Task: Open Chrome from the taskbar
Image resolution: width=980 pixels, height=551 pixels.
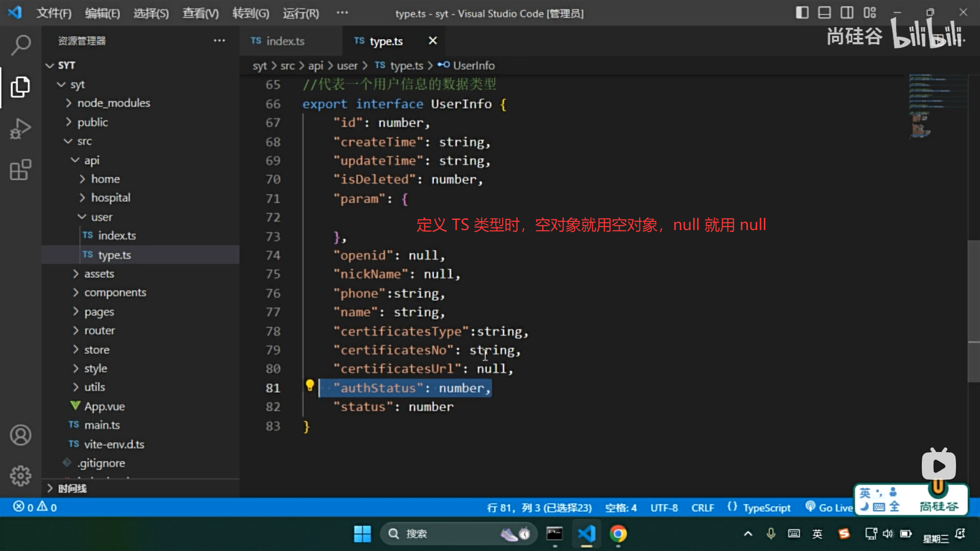Action: pyautogui.click(x=618, y=534)
